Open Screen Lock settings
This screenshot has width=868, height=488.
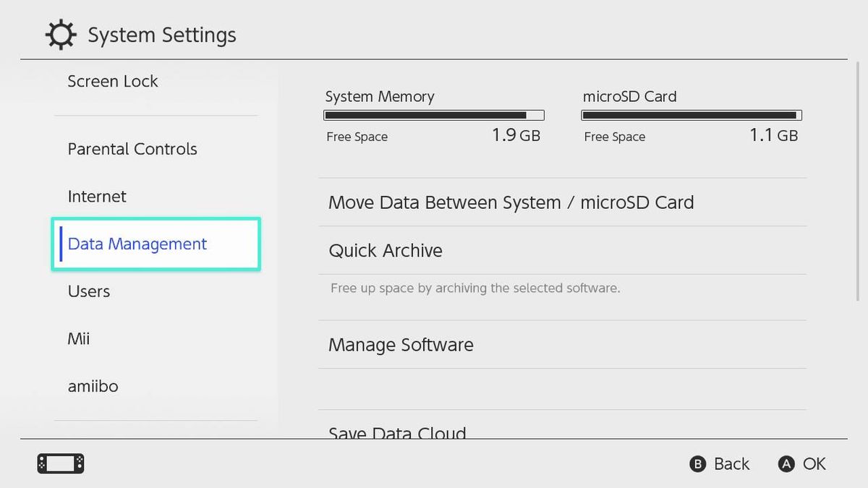coord(113,81)
